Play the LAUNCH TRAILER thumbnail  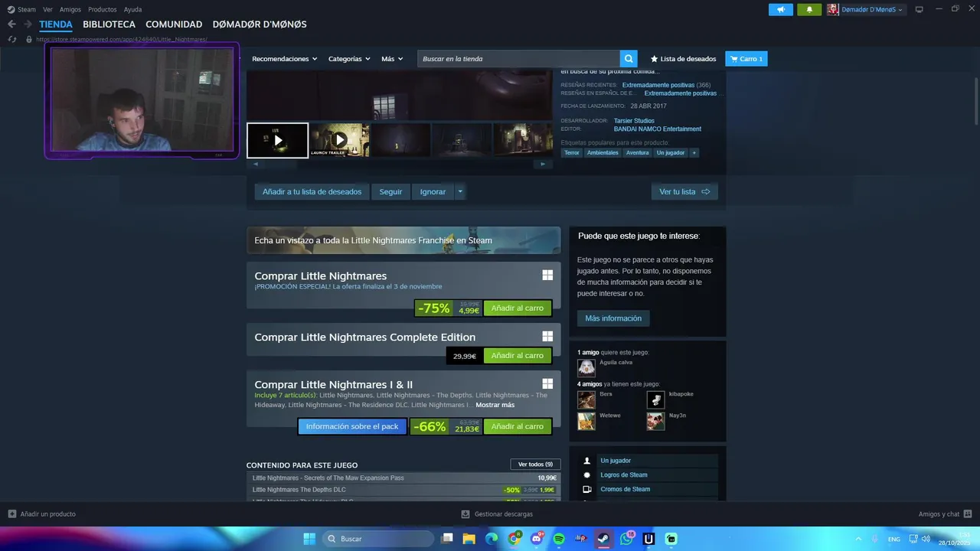click(x=340, y=140)
